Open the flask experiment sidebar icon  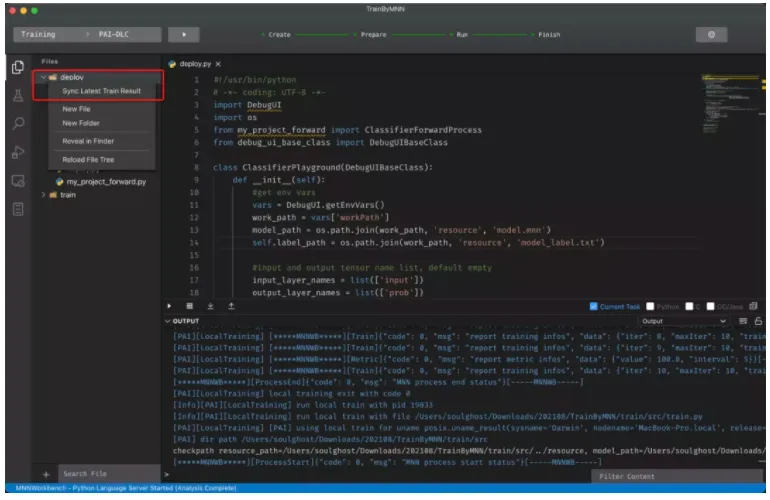point(18,95)
